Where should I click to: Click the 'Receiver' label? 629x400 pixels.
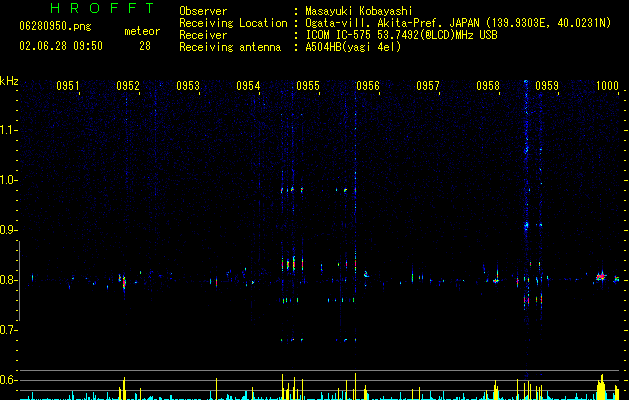(203, 35)
